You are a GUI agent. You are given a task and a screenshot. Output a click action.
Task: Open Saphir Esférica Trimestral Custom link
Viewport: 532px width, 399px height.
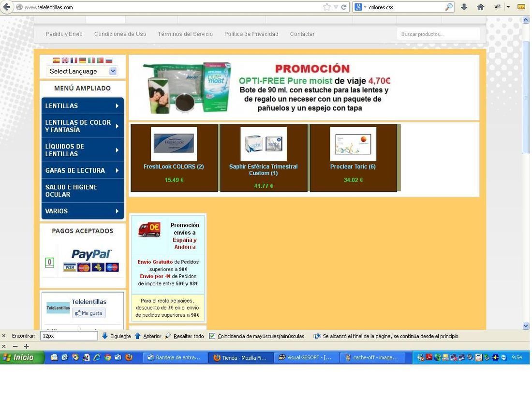coord(263,170)
